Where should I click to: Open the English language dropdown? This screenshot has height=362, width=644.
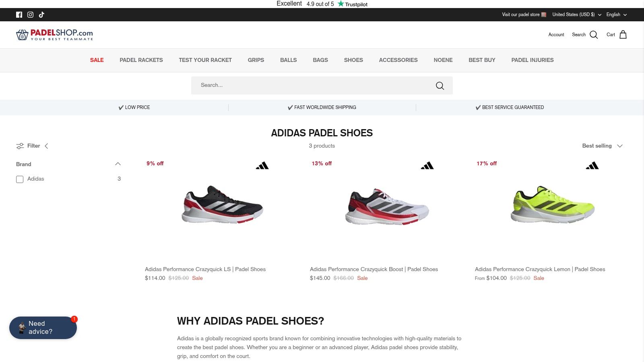tap(616, 15)
